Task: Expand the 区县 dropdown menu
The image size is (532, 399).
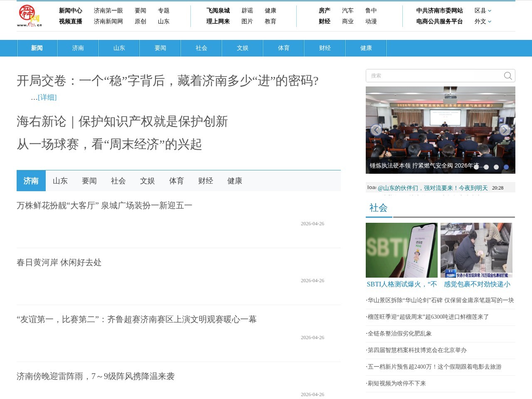Action: [x=481, y=11]
